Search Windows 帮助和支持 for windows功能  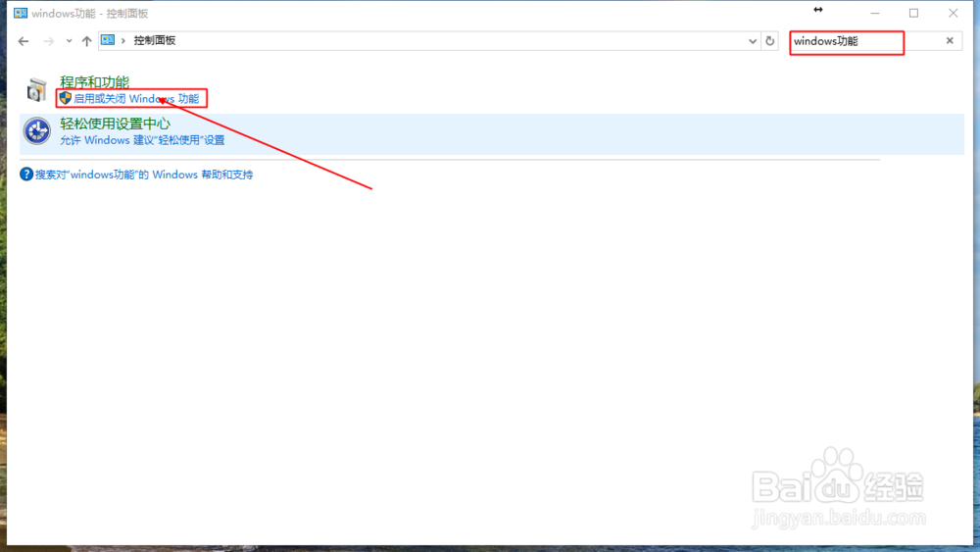[x=144, y=175]
